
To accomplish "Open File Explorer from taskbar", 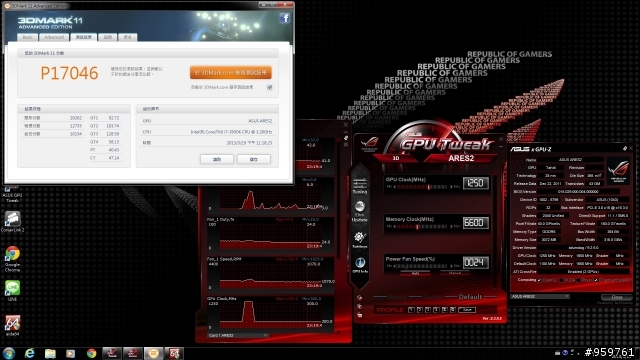I will coord(50,353).
